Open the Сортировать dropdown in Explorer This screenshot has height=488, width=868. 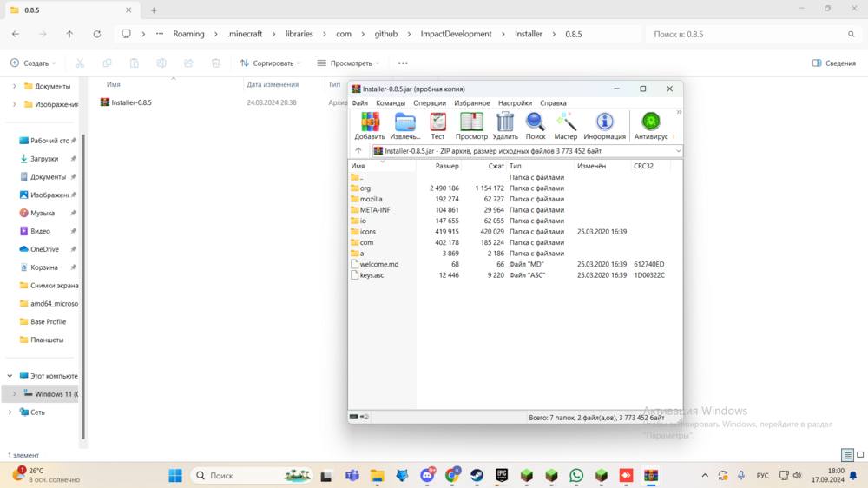coord(270,63)
